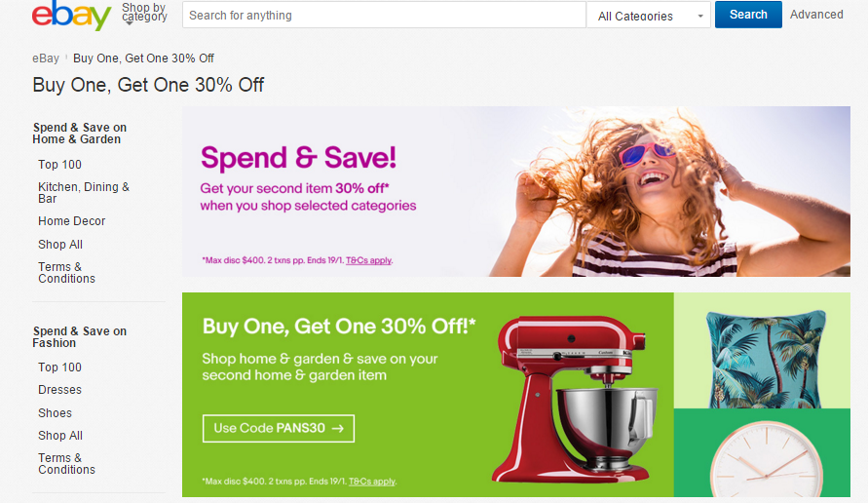
Task: Expand the All Categories combo box
Action: [x=648, y=16]
